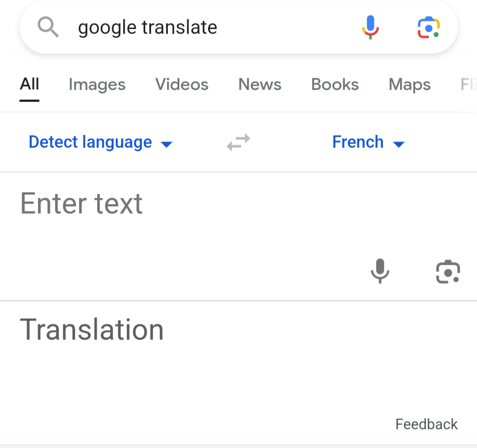Switch to the Books tab

(334, 84)
